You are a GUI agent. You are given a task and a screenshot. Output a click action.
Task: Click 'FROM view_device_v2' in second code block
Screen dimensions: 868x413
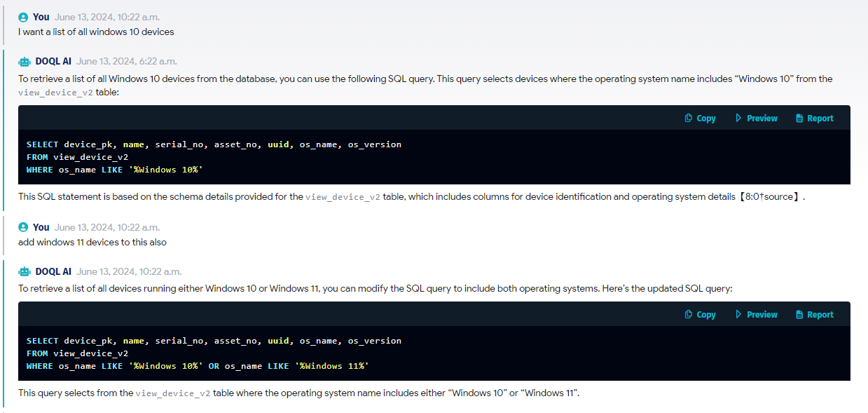pos(77,353)
